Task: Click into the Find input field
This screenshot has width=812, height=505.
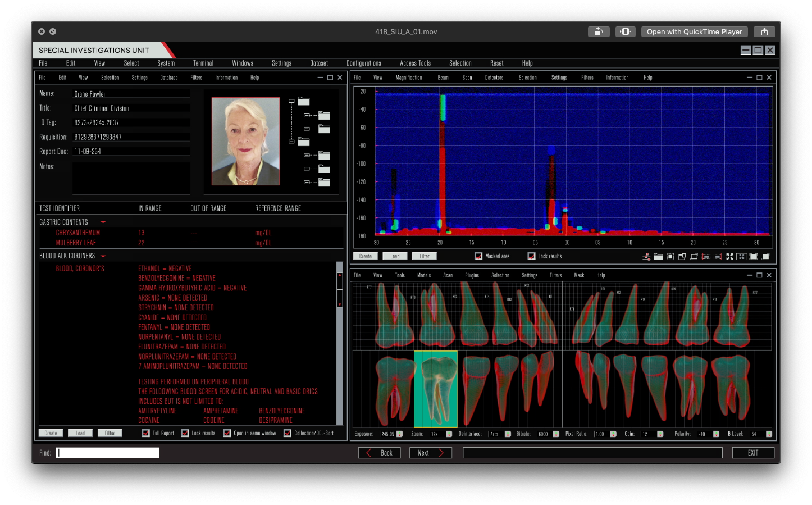Action: [108, 453]
